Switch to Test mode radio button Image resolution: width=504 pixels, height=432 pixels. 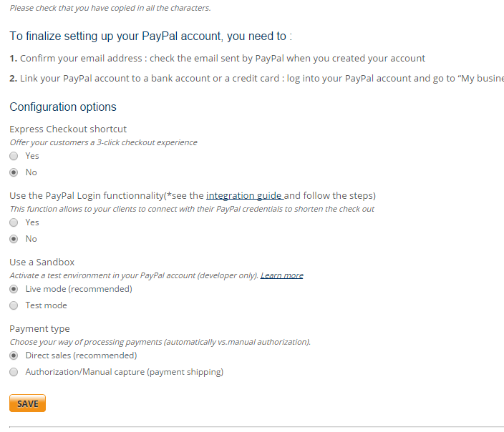(x=14, y=305)
